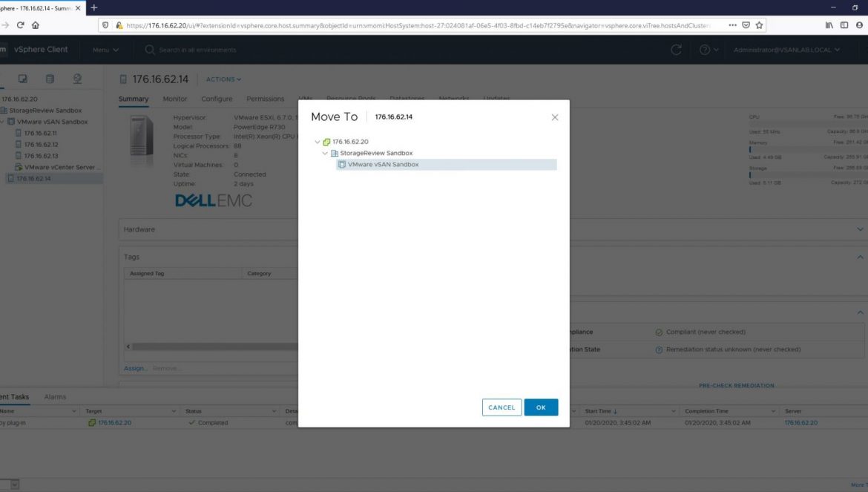This screenshot has width=868, height=492.
Task: Expand the Hardware panel chevron
Action: point(860,229)
